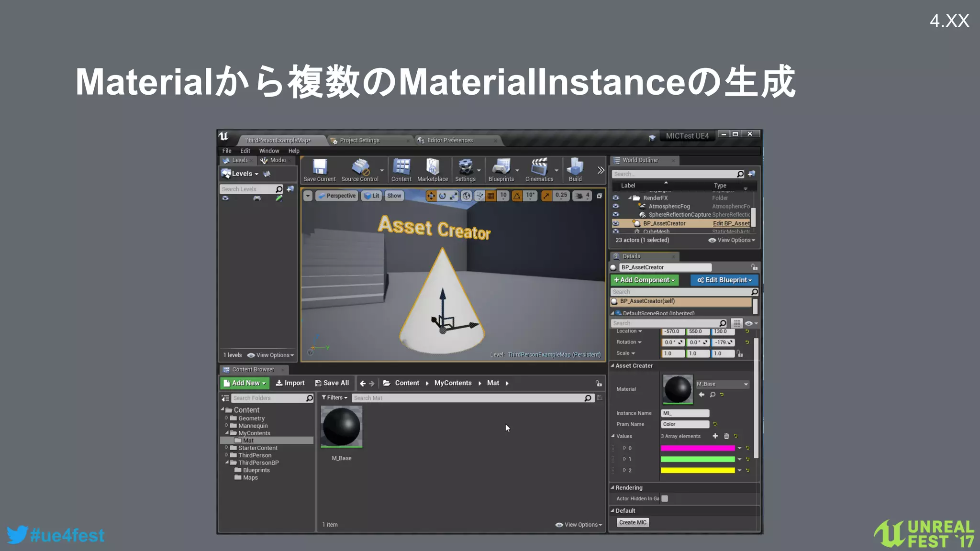Browse to M_Base with magnifier icon
The height and width of the screenshot is (551, 980).
pos(713,395)
